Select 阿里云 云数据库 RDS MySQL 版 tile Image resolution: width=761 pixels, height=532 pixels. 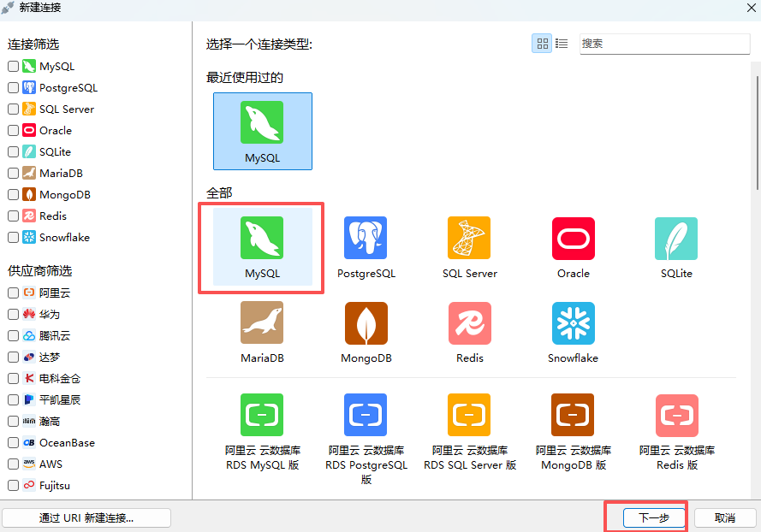click(x=262, y=433)
